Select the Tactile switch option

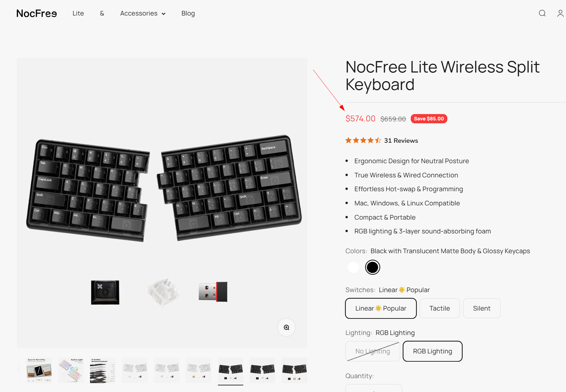(439, 308)
